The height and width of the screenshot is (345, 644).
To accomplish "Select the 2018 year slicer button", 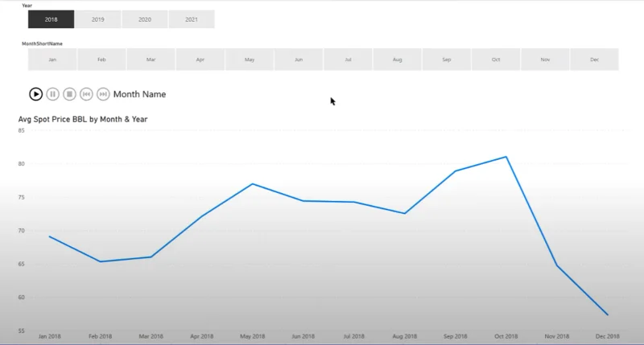I will (51, 19).
